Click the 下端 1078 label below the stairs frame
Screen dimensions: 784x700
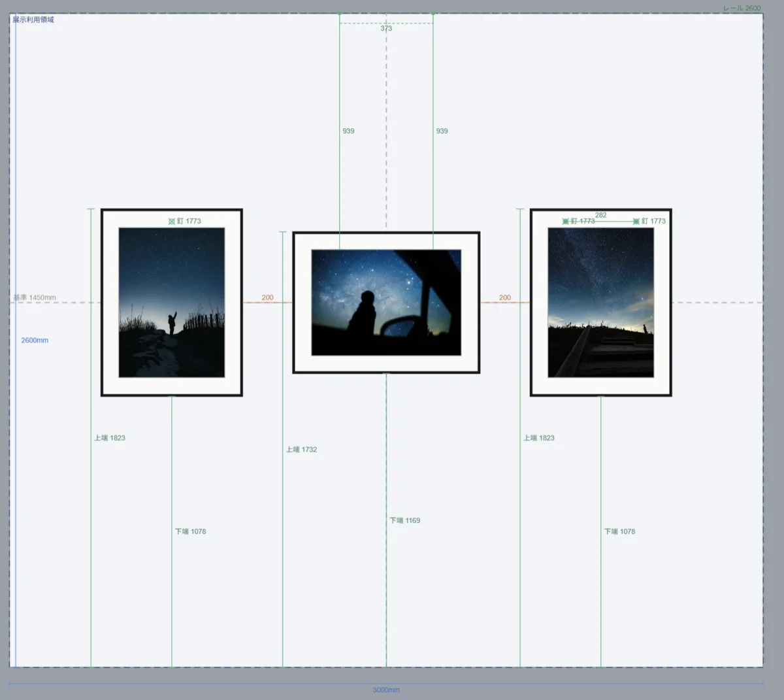pos(619,532)
